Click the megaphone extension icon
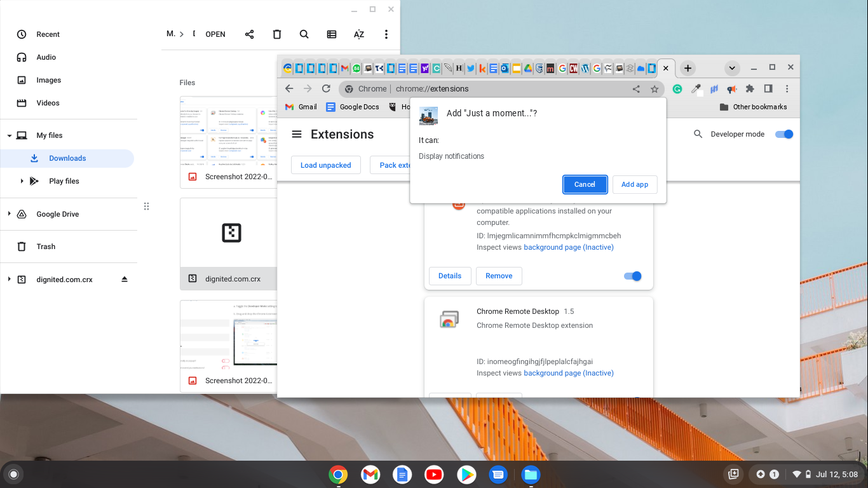The width and height of the screenshot is (868, 488). pyautogui.click(x=732, y=89)
